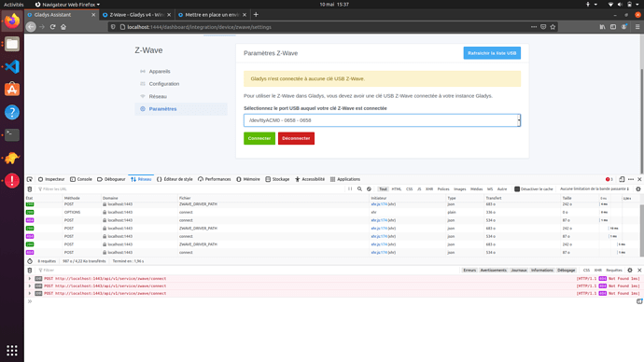Expand the second POST zwave/connect console error

30,286
